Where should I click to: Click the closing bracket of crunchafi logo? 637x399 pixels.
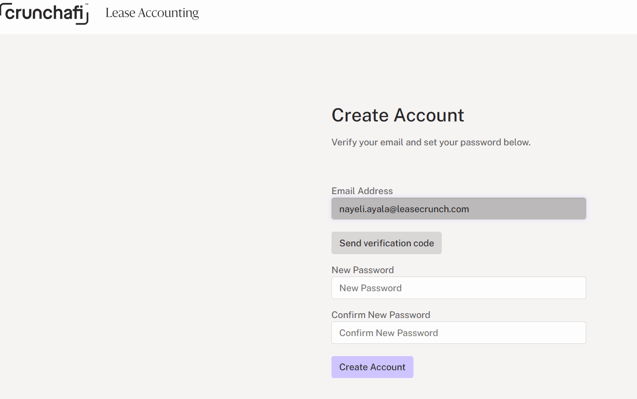point(83,20)
